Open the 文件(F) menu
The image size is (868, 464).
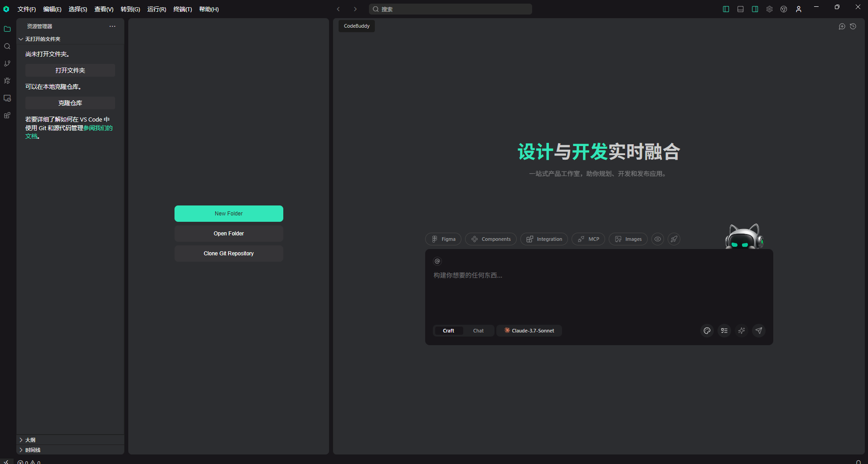tap(27, 9)
